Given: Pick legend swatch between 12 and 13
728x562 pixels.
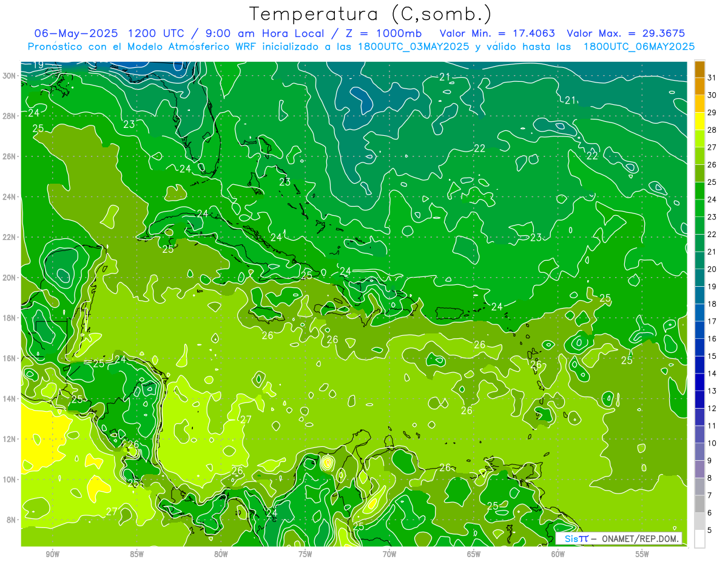Looking at the screenshot, I should point(699,400).
